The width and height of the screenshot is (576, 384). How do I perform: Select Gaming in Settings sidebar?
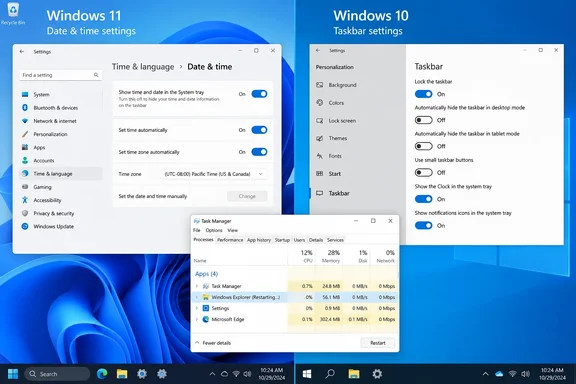point(42,187)
